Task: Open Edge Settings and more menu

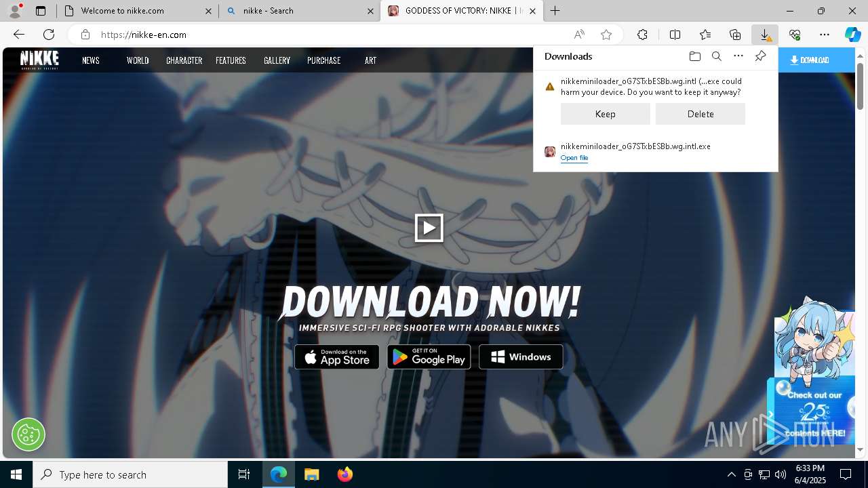Action: (825, 35)
